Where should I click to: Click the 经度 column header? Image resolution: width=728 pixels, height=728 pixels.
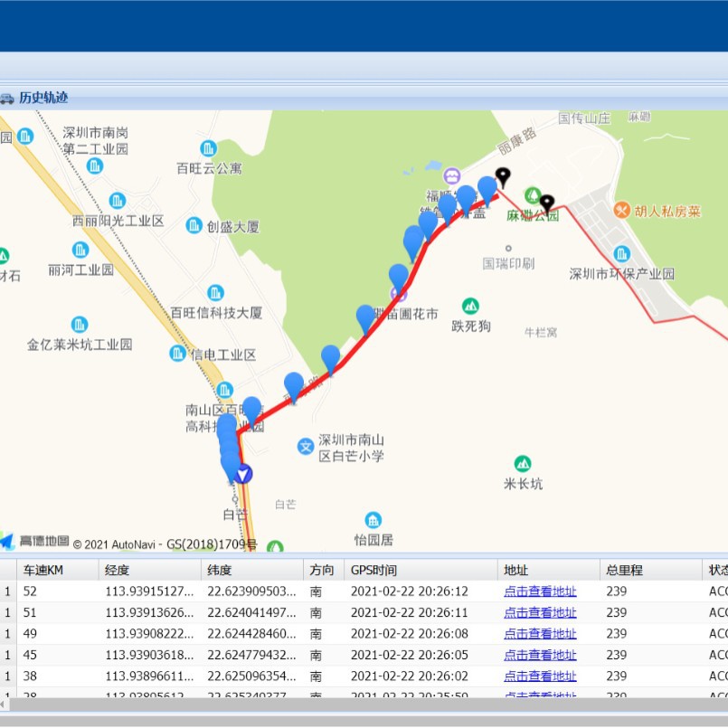pos(150,570)
